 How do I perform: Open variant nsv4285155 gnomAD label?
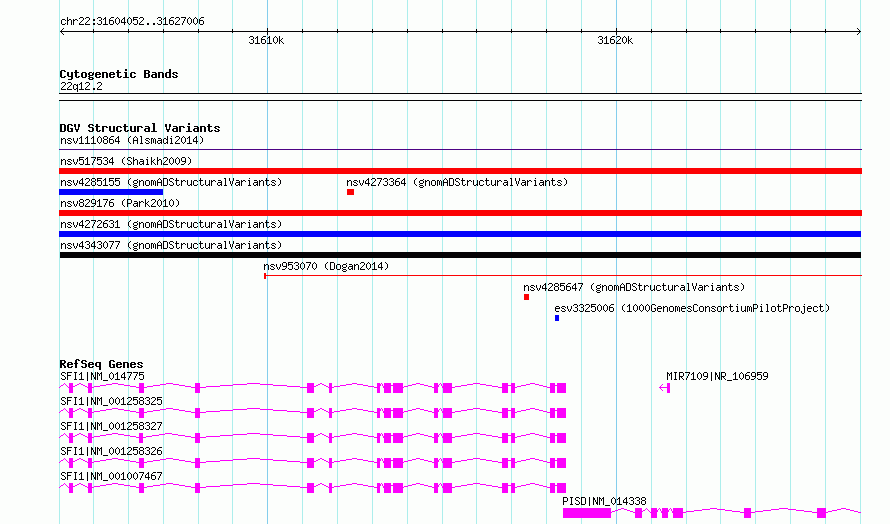click(x=171, y=182)
